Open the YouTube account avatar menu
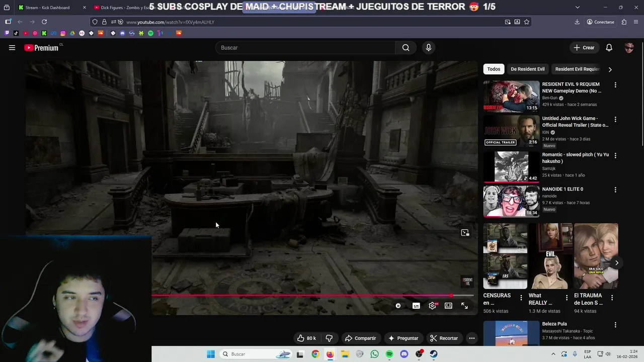 tap(629, 48)
